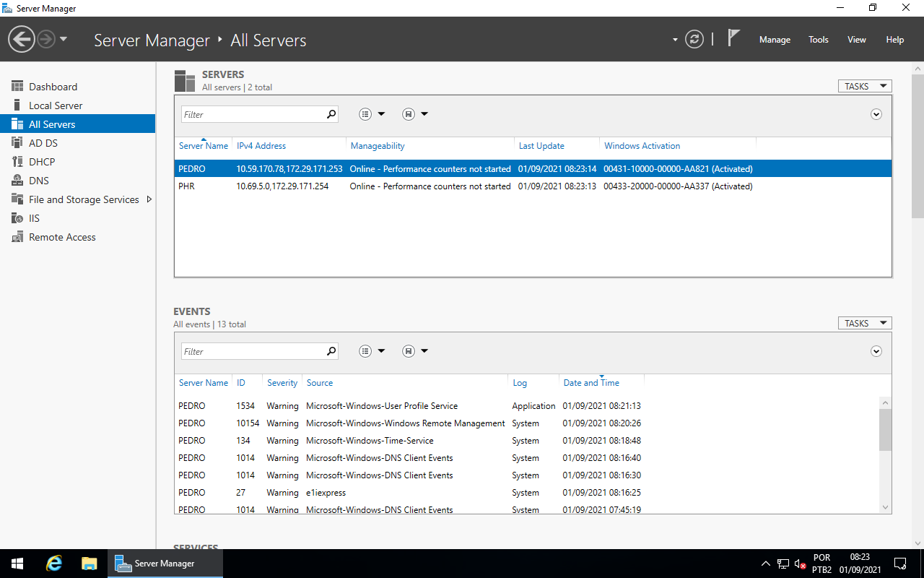
Task: Click the save query icon above the server list
Action: click(409, 113)
